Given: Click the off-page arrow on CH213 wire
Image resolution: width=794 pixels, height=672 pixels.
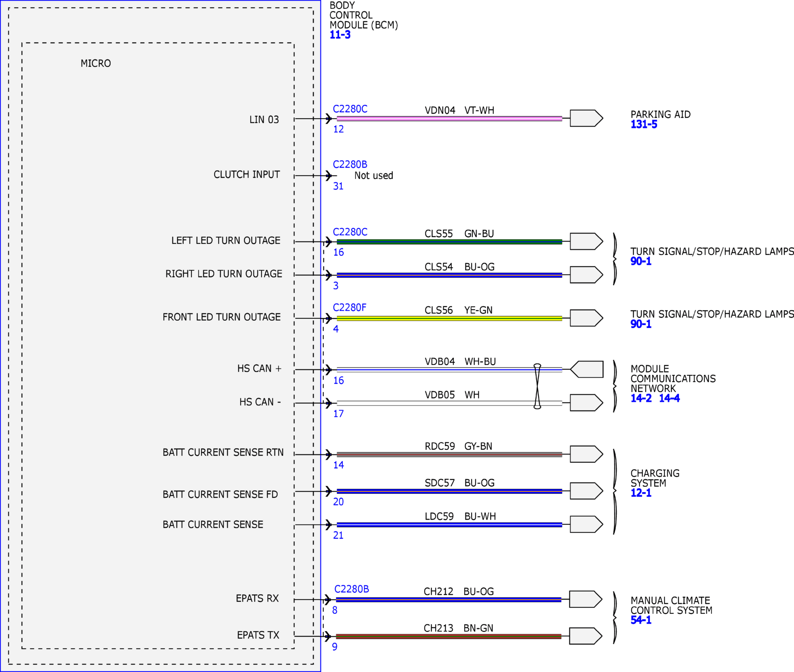Looking at the screenshot, I should (x=586, y=636).
